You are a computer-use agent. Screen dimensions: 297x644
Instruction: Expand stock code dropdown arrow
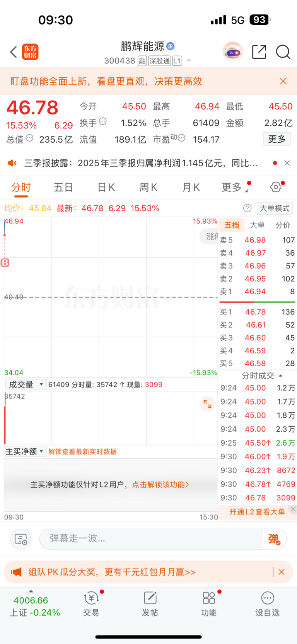(x=189, y=61)
